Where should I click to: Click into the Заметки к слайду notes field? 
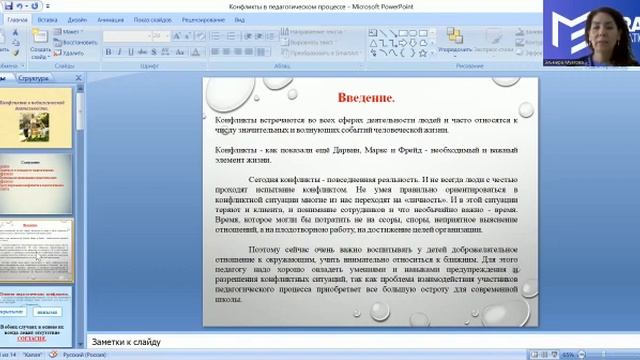(x=363, y=342)
